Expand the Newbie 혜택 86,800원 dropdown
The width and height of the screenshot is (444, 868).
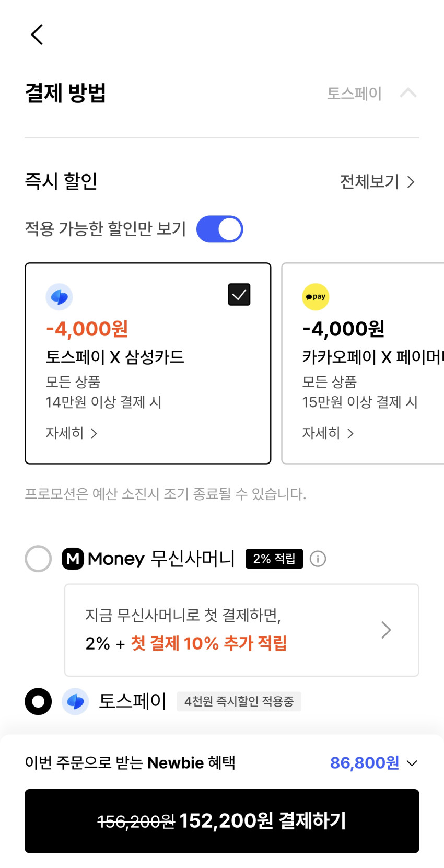412,763
